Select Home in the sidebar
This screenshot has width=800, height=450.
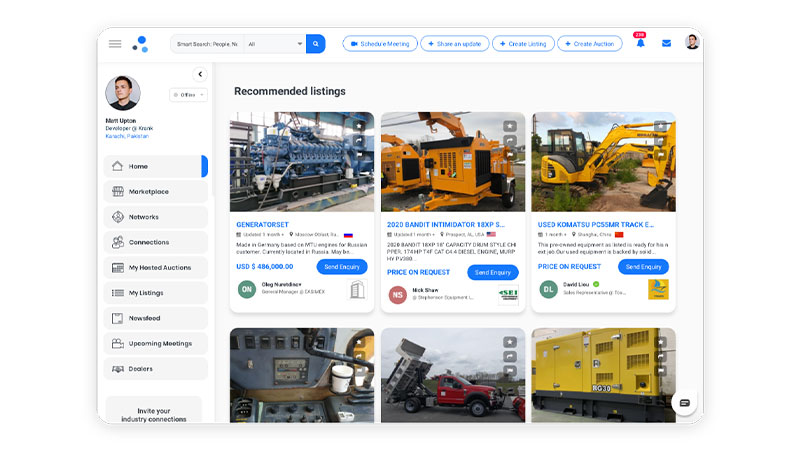coord(156,166)
